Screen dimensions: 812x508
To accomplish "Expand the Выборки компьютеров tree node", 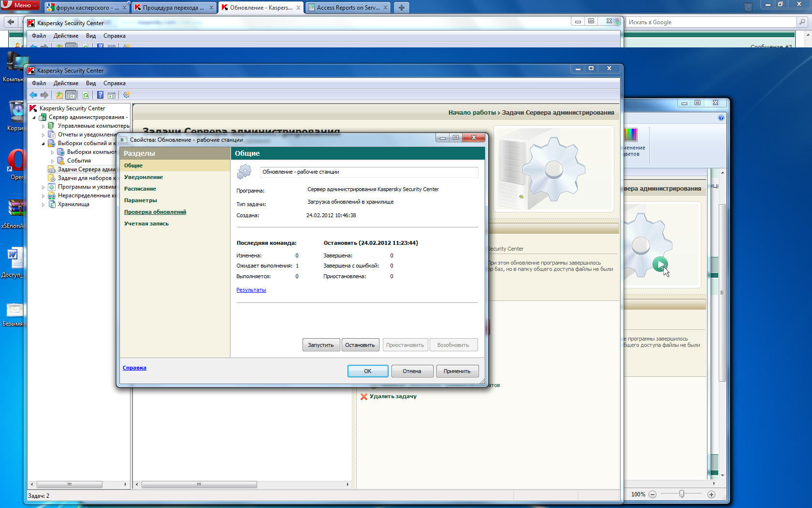I will click(x=52, y=152).
